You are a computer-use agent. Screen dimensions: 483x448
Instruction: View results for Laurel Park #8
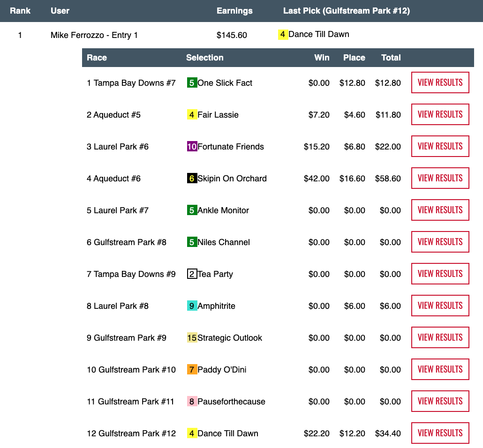tap(440, 306)
